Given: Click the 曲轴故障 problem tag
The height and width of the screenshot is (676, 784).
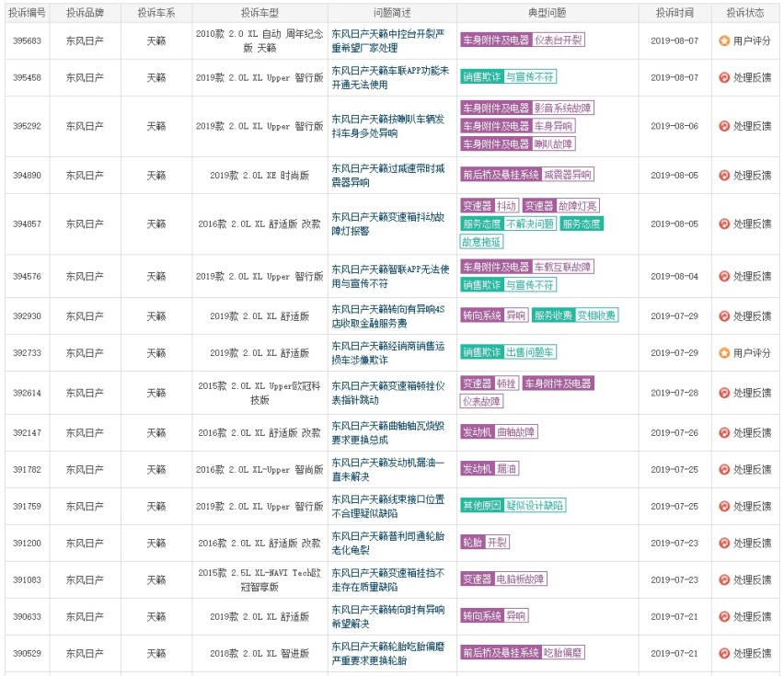Looking at the screenshot, I should pos(516,431).
